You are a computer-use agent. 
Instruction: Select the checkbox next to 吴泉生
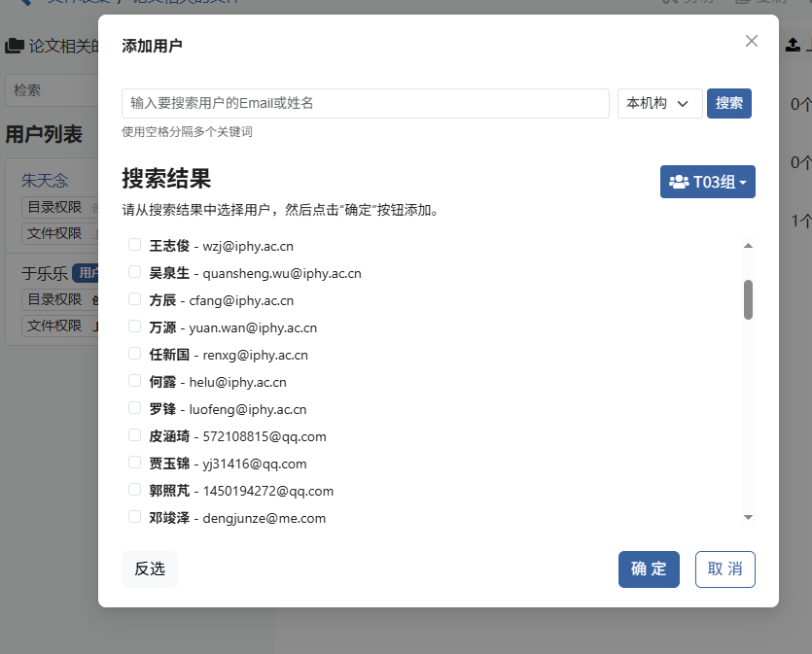[x=134, y=272]
